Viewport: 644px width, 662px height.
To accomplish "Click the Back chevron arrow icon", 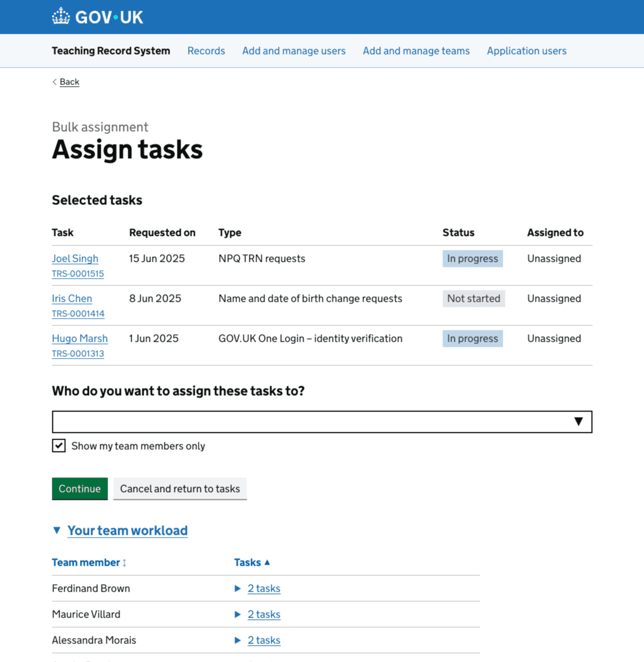I will point(55,82).
